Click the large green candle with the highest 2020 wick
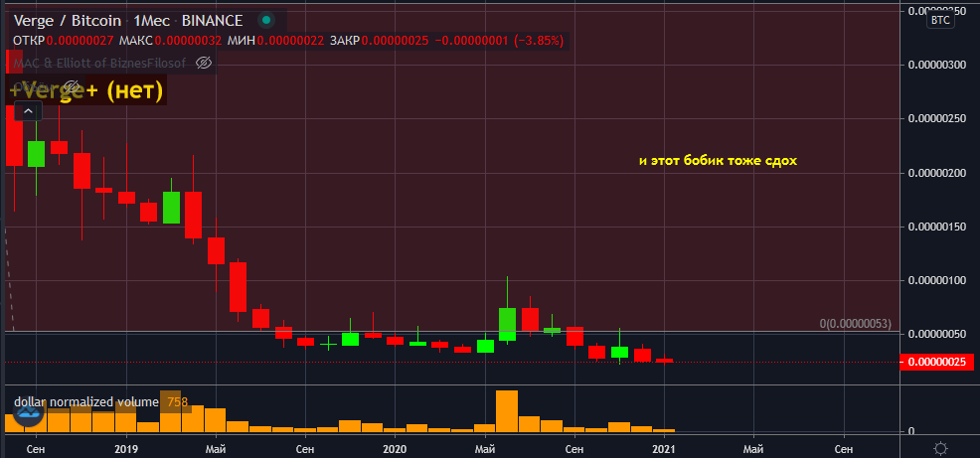The height and width of the screenshot is (458, 980). click(507, 324)
